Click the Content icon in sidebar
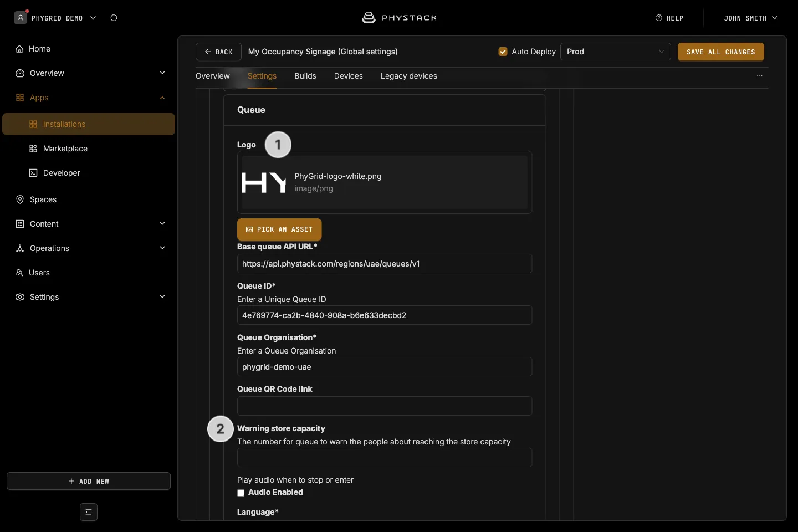 [20, 224]
